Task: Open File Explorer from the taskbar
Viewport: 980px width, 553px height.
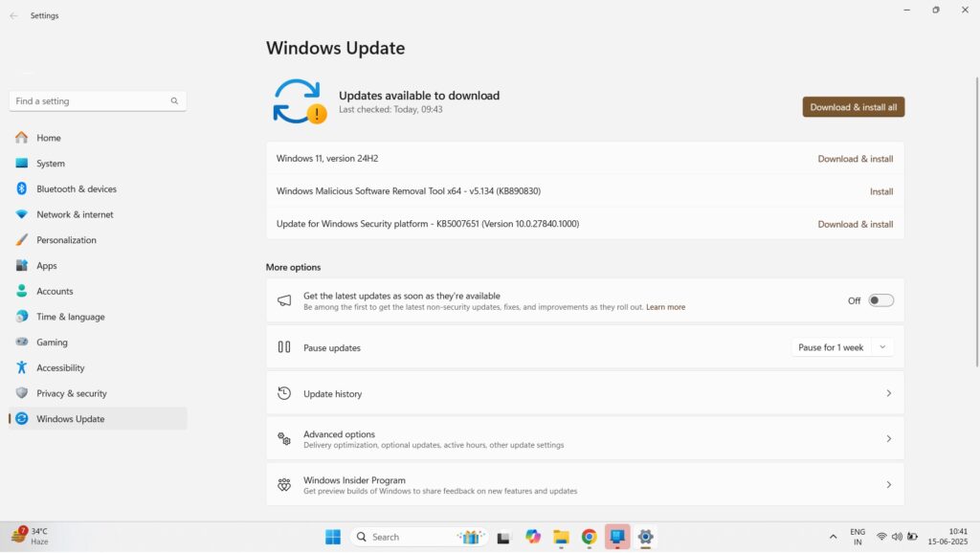Action: pyautogui.click(x=561, y=537)
